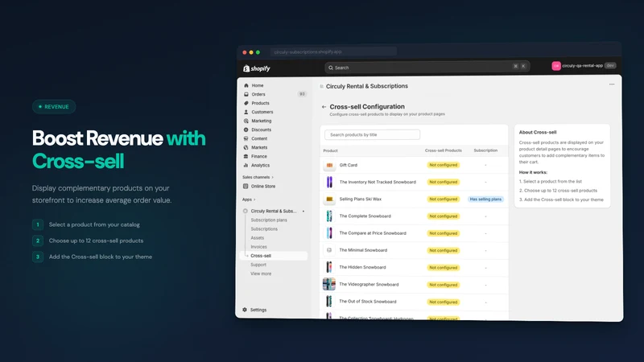Expand the Sales channels section

tap(258, 177)
